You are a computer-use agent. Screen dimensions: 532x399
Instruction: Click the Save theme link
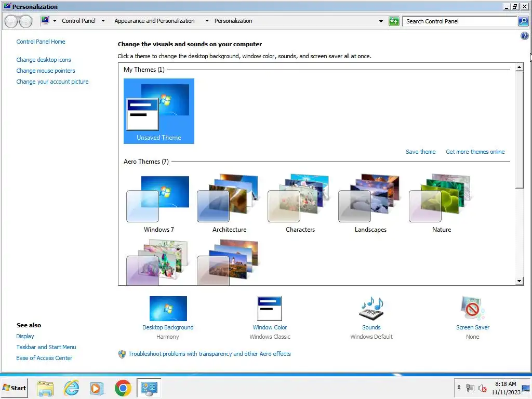(x=420, y=152)
